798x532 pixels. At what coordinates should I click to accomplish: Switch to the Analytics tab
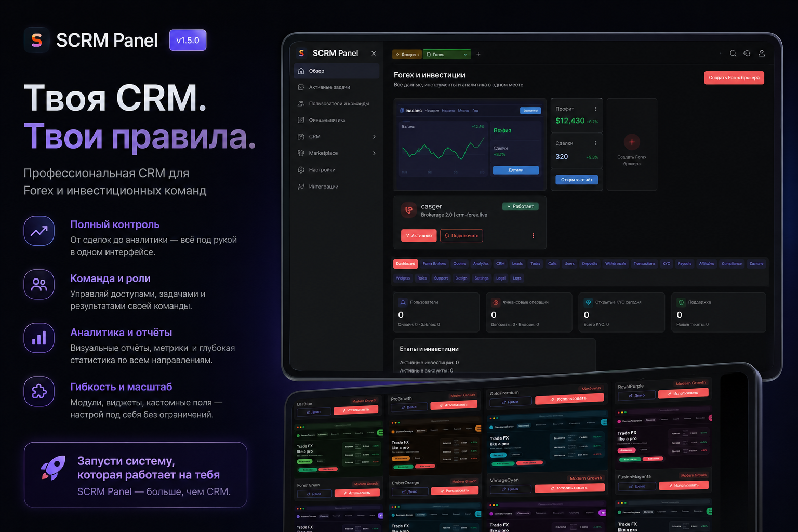tap(481, 264)
